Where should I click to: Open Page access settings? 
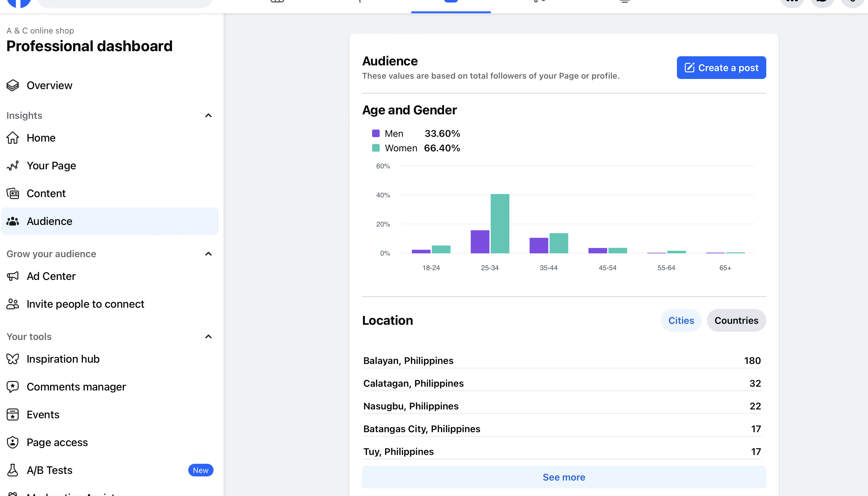(110, 443)
